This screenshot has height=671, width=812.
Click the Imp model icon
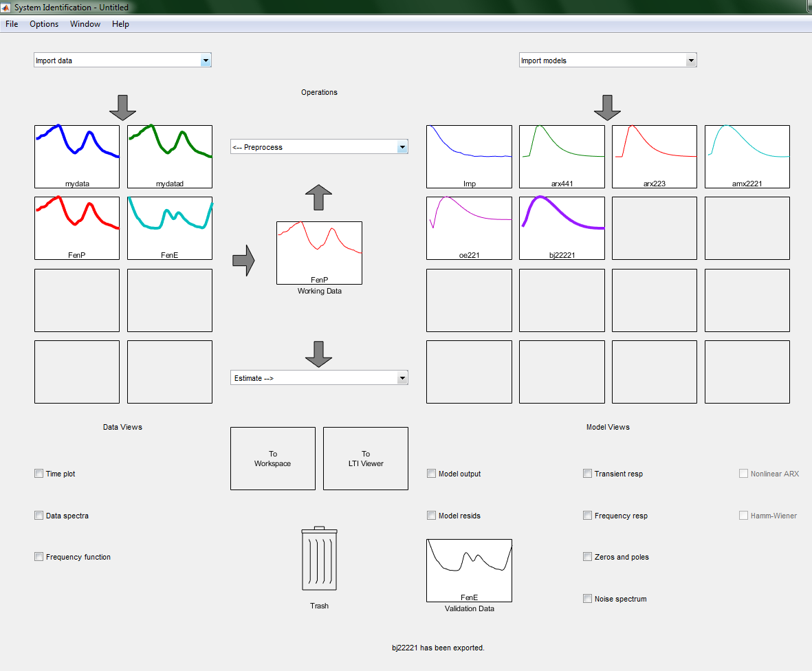pos(469,156)
